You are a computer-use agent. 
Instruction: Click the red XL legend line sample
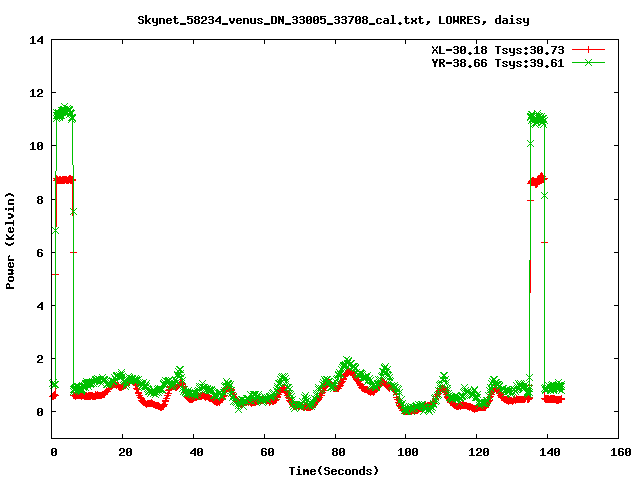click(x=588, y=50)
